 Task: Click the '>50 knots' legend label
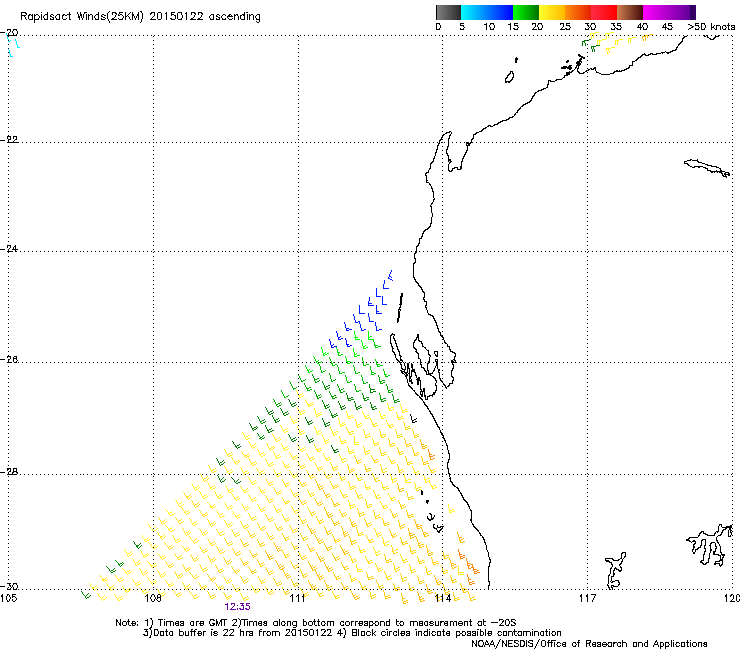711,27
